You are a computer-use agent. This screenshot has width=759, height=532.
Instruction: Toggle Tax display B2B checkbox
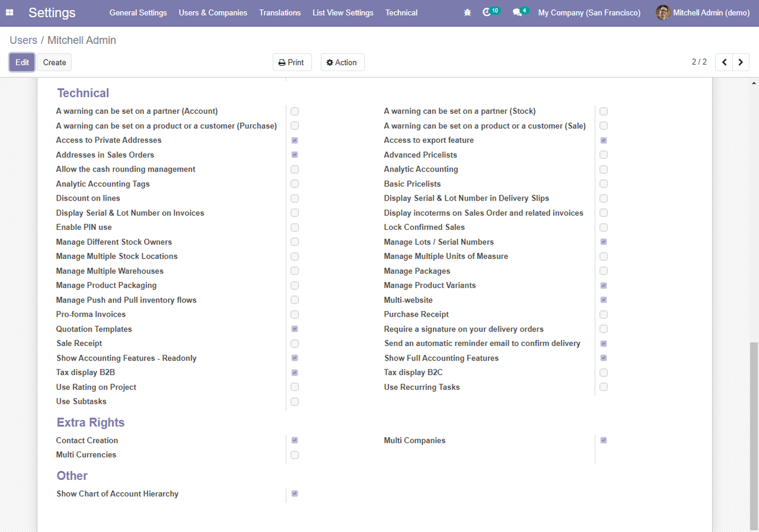294,373
